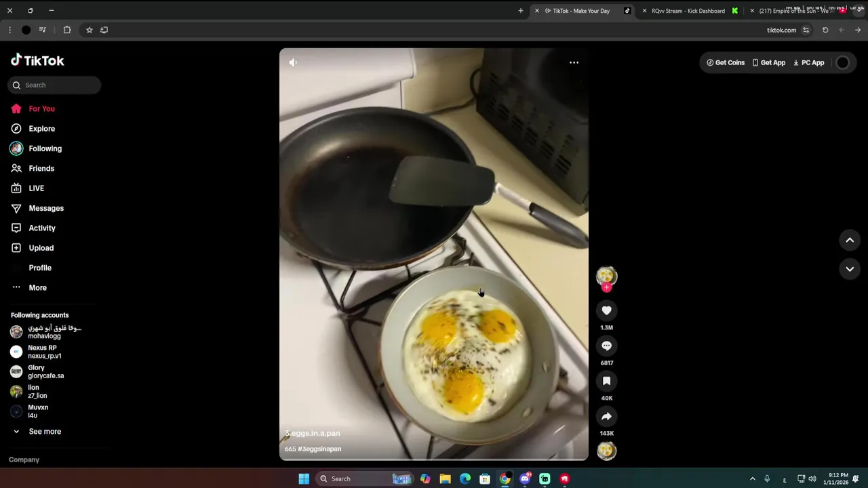868x488 pixels.
Task: Click the TikTok search field
Action: coord(55,85)
